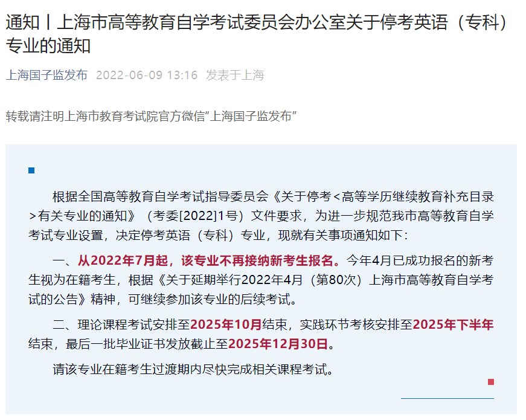
Task: Click the first paragraph starting with 根据全国高等教育
Action: 261,216
